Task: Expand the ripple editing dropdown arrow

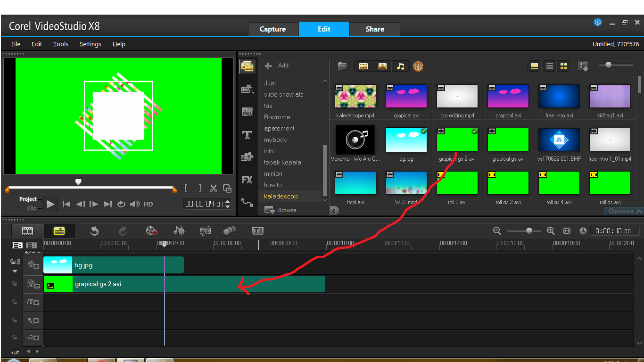Action: pyautogui.click(x=15, y=271)
